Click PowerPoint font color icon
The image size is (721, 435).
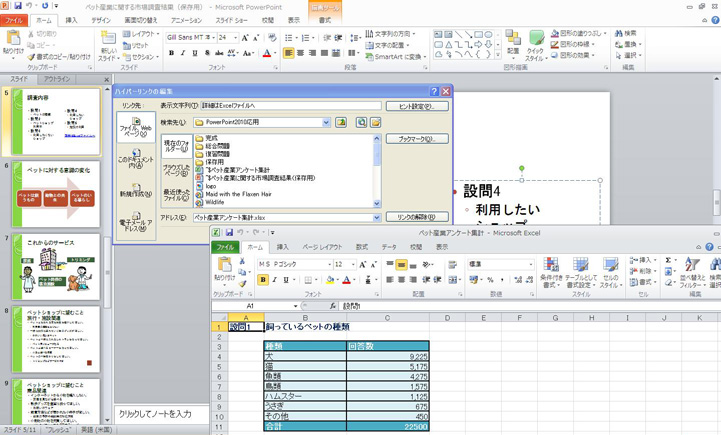(267, 53)
